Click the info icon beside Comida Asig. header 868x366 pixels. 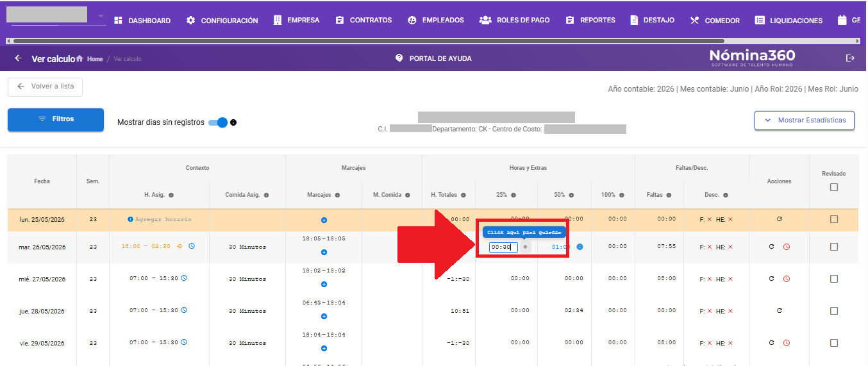pyautogui.click(x=266, y=195)
